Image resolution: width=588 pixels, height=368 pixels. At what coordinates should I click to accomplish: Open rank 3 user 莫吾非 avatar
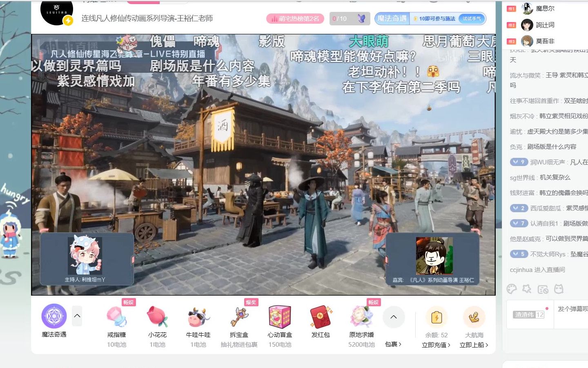(x=527, y=41)
